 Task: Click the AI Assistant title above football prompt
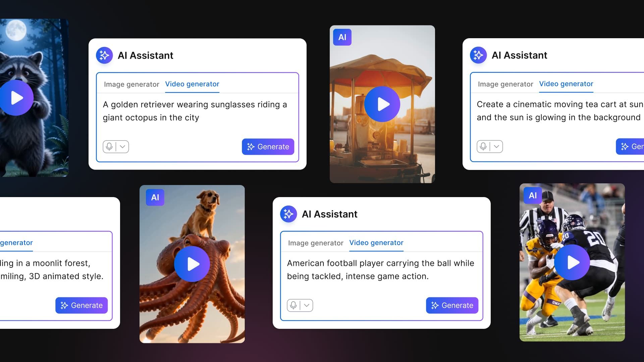pos(329,214)
